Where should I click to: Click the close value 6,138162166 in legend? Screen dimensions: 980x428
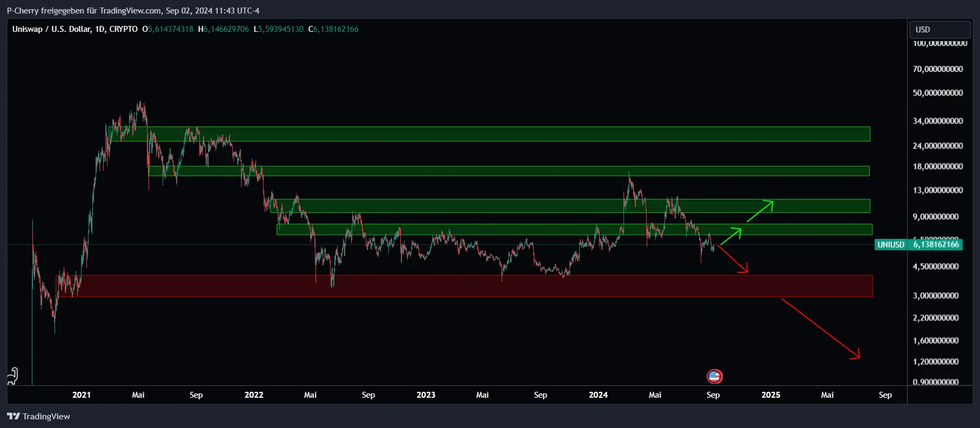[336, 29]
